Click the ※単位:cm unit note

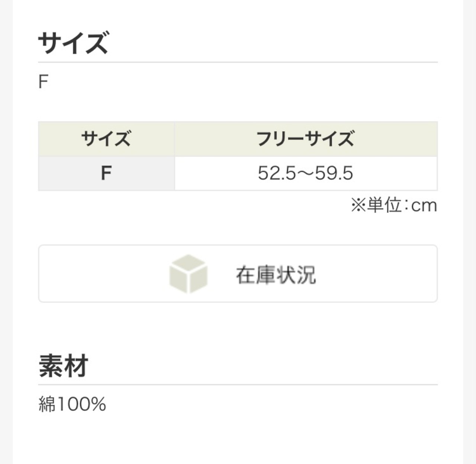(x=394, y=205)
